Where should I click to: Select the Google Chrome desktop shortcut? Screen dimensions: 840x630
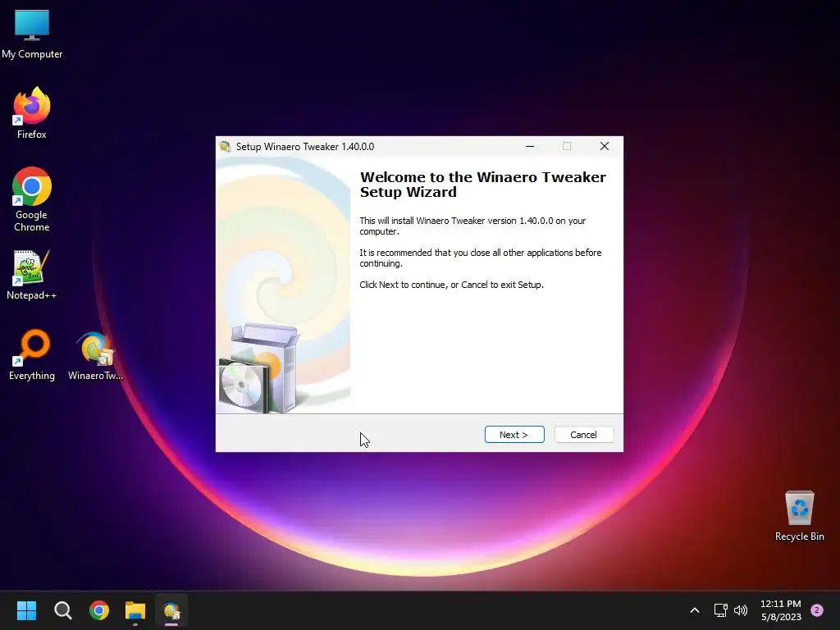click(32, 199)
